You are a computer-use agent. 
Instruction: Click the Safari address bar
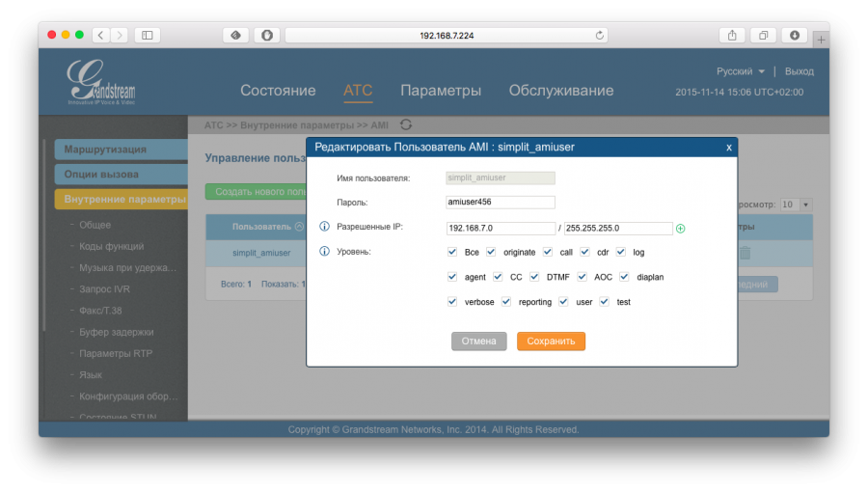coord(447,36)
